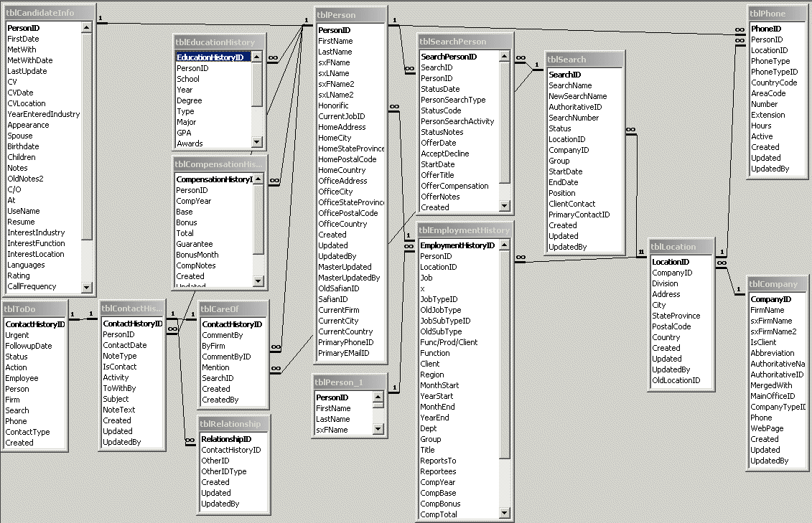The height and width of the screenshot is (523, 812).
Task: Select NewSearchName field in tblSearch
Action: 577,96
